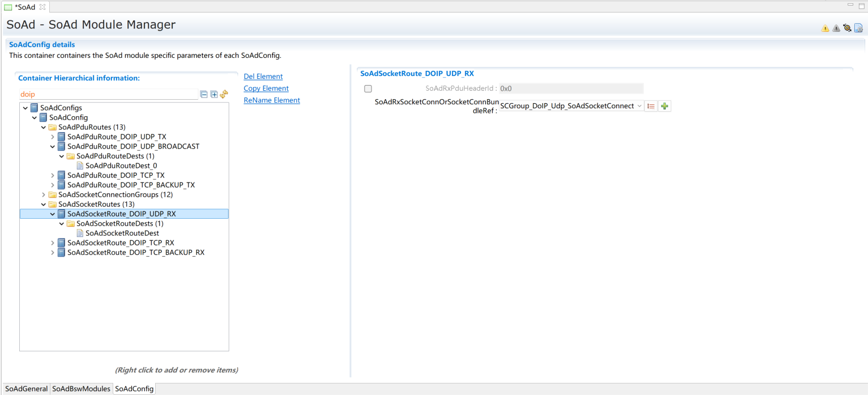
Task: Click the gray warning triangle icon
Action: [x=836, y=28]
